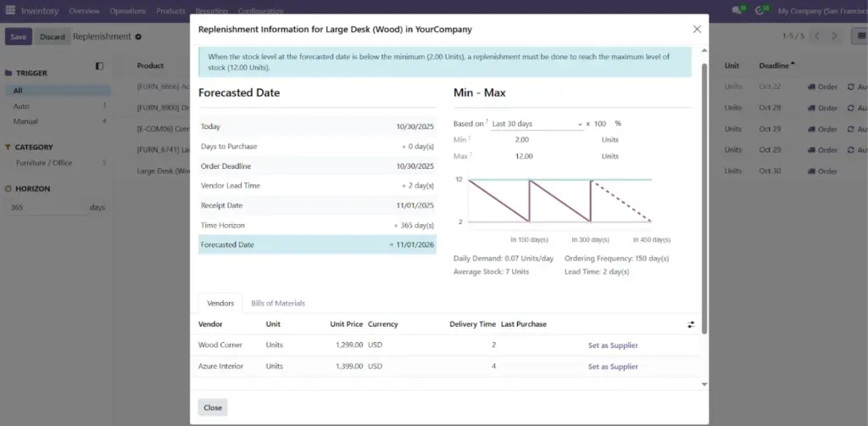Click the scroll down arrow in dialog
Image resolution: width=868 pixels, height=426 pixels.
(x=704, y=384)
